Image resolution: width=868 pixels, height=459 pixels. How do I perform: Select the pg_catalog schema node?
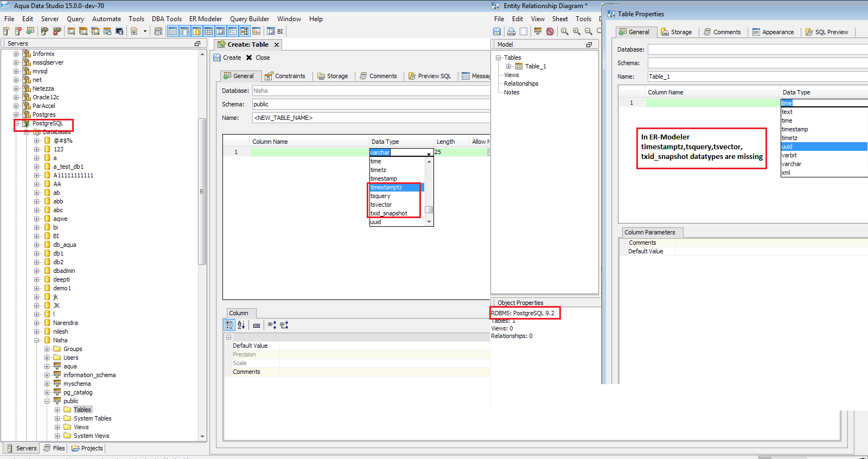[x=78, y=392]
